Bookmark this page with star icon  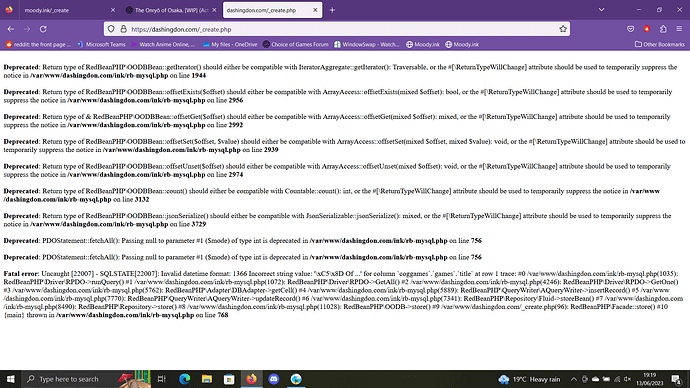coord(563,29)
